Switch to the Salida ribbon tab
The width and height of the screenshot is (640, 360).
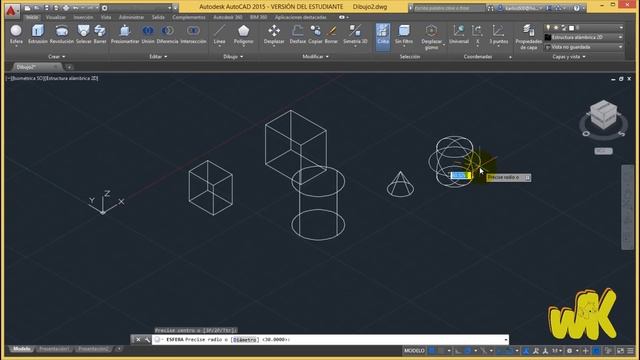tap(158, 18)
